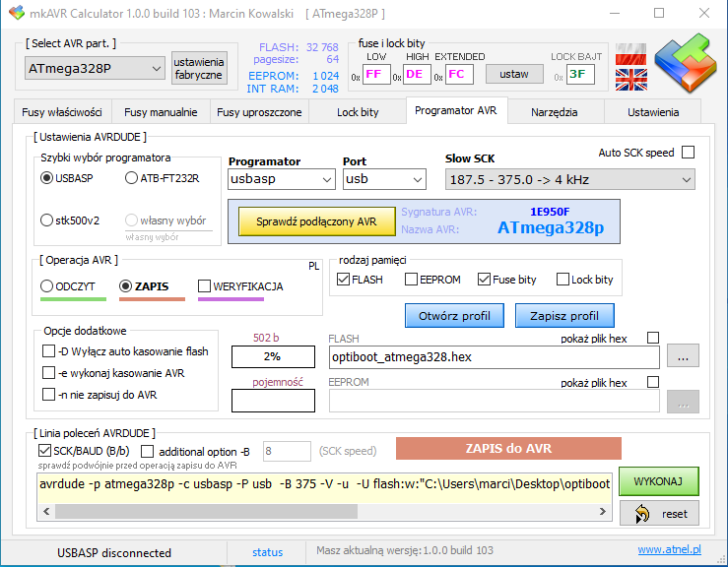728x567 pixels.
Task: Click Sprawdź podłączony AVR button
Action: 316,221
